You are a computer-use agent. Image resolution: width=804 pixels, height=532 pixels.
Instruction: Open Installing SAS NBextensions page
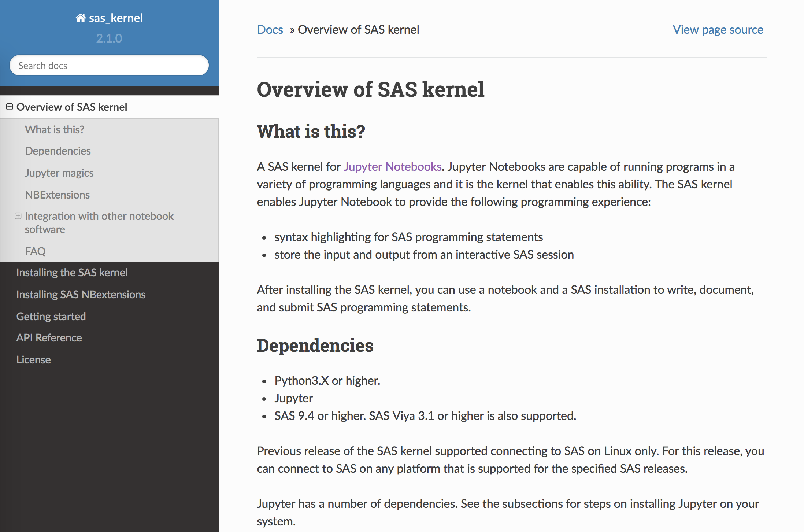click(81, 295)
